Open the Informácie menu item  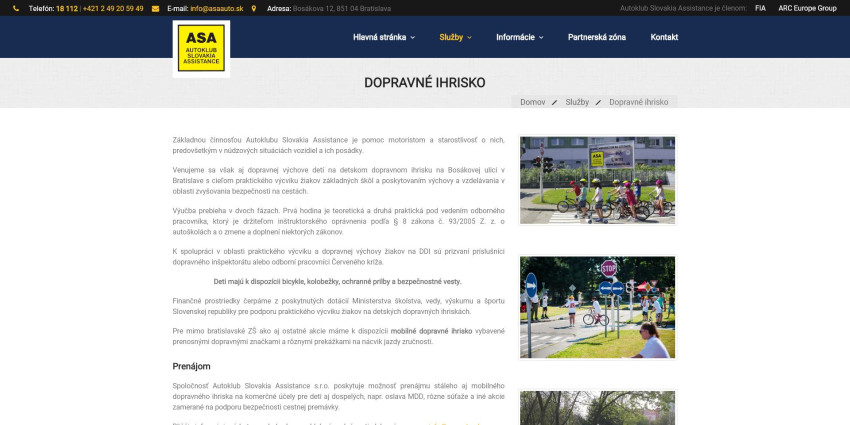(515, 37)
